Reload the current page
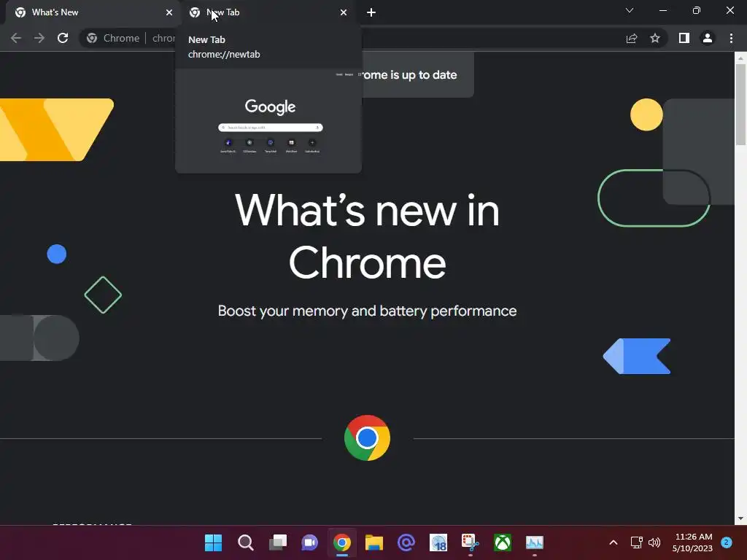This screenshot has width=747, height=560. (63, 38)
